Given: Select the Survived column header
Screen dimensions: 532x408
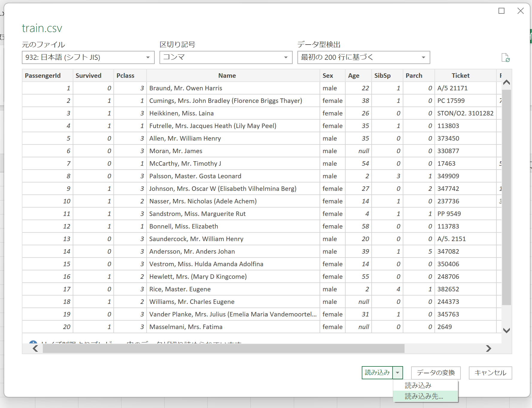Looking at the screenshot, I should click(x=89, y=75).
